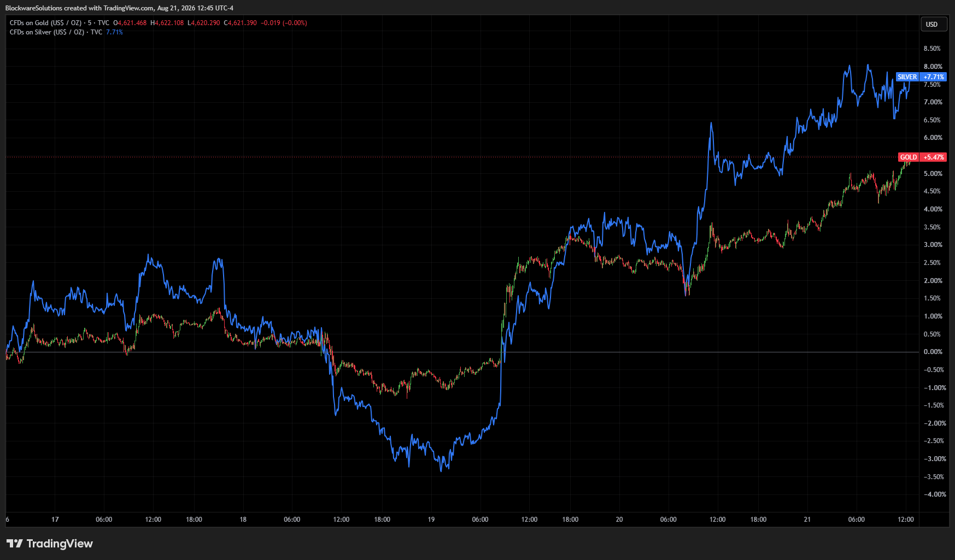Click the BlockwareSolutions attribution header text
This screenshot has width=955, height=560.
coord(119,8)
